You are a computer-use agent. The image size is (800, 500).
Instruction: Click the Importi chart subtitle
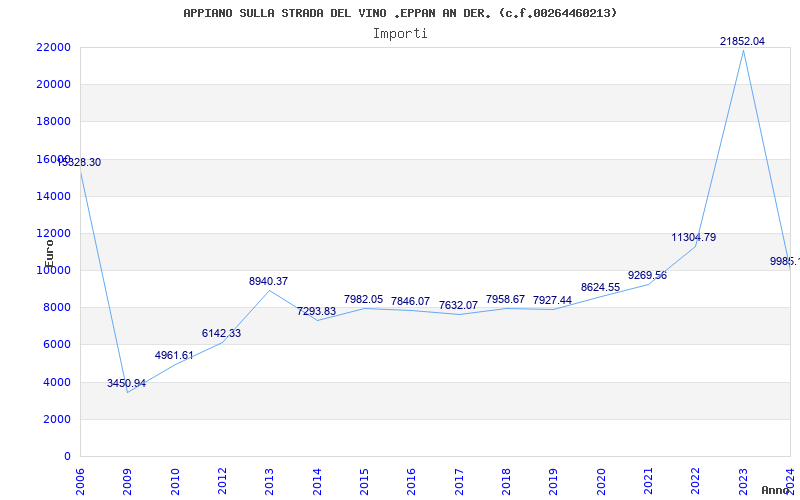coord(400,34)
